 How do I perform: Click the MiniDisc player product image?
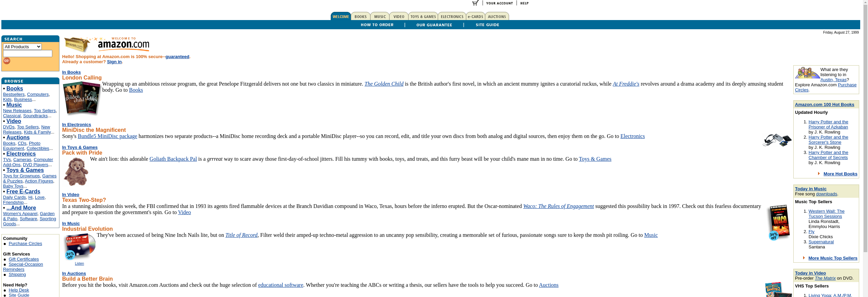777,140
